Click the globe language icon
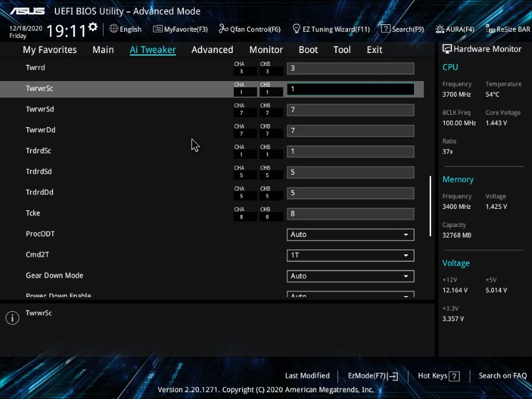 pyautogui.click(x=114, y=29)
